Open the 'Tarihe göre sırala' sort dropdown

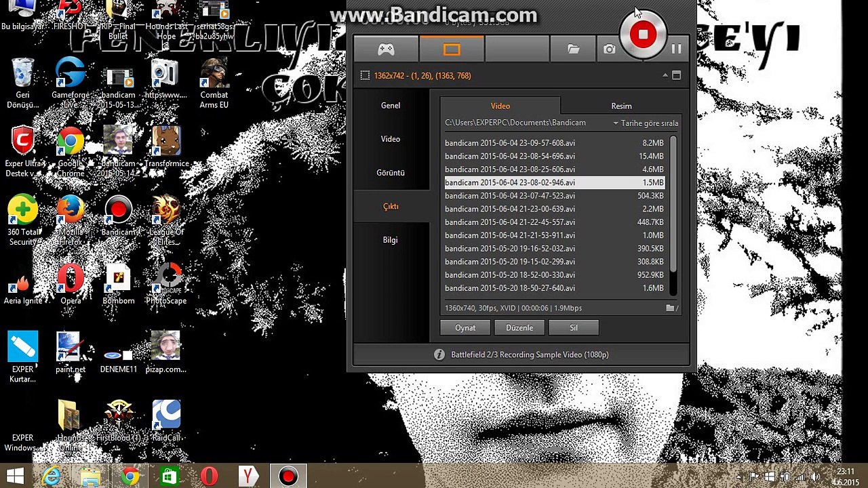tap(646, 123)
